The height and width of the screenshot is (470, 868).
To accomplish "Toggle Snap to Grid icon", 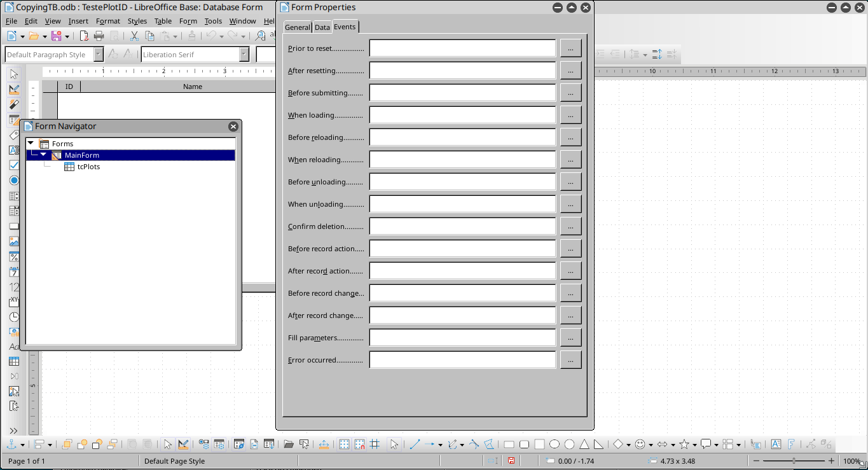I will 359,445.
